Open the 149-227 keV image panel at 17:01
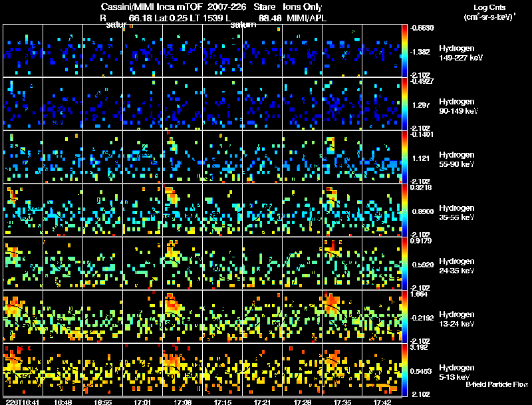The width and height of the screenshot is (532, 405). [x=142, y=51]
